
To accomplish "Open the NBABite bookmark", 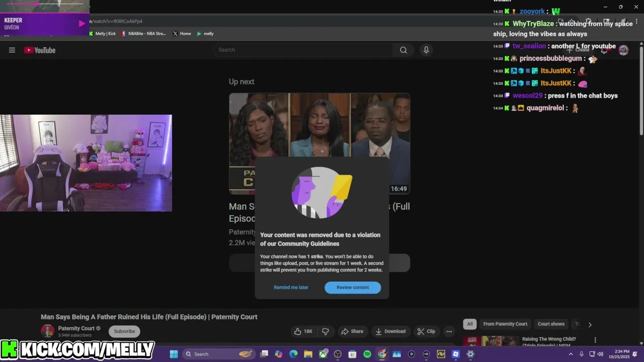I will (x=143, y=34).
